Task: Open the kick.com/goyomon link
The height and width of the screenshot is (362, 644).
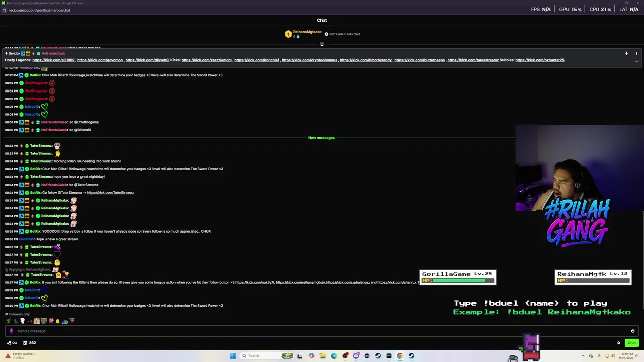Action: (100, 60)
